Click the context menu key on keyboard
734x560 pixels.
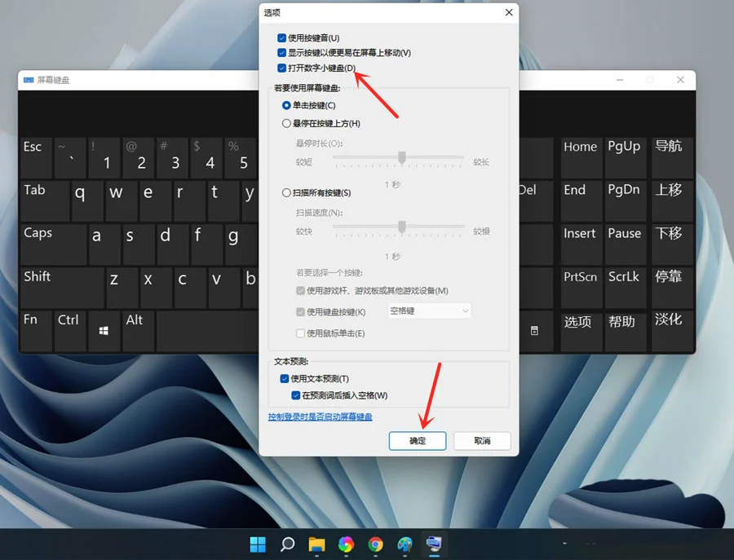click(x=534, y=331)
